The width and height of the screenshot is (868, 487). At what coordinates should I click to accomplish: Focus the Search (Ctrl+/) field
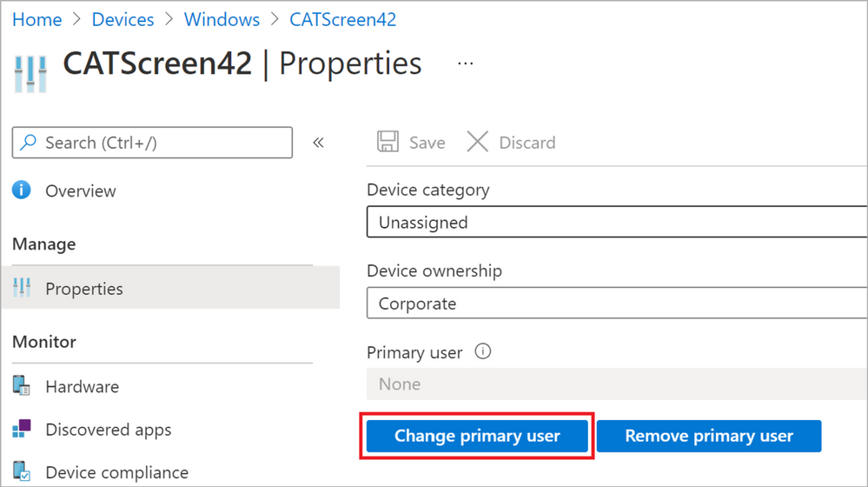pyautogui.click(x=152, y=143)
